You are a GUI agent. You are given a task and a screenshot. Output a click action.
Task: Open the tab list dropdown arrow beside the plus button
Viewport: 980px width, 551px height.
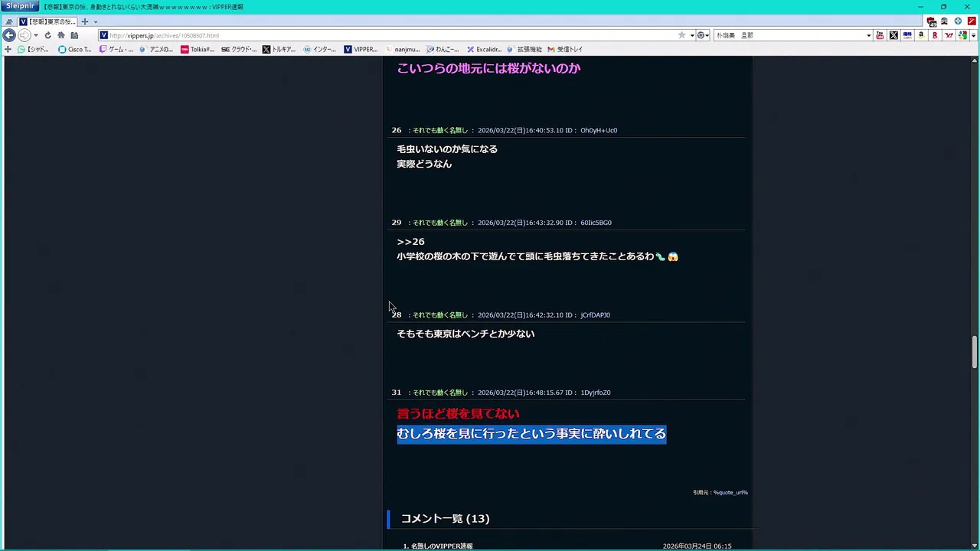pos(95,21)
